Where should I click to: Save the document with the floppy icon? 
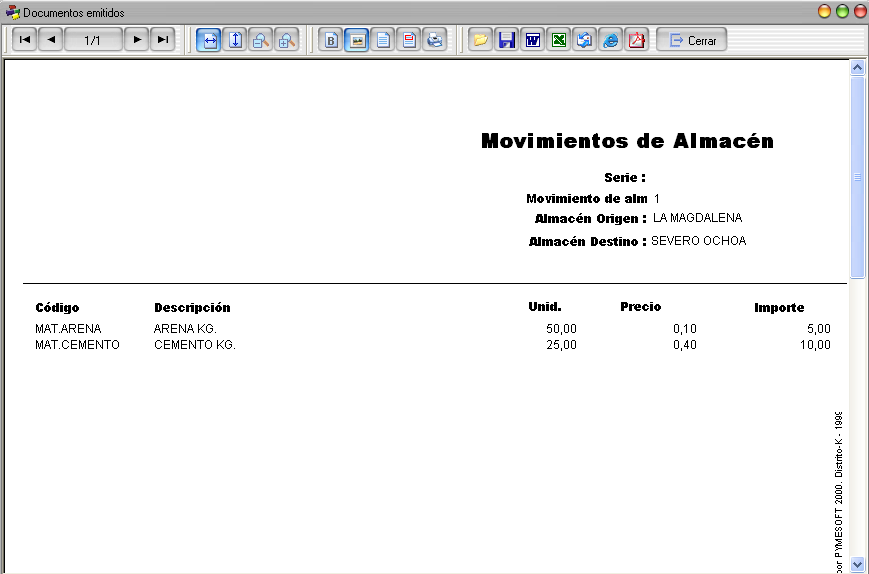507,40
